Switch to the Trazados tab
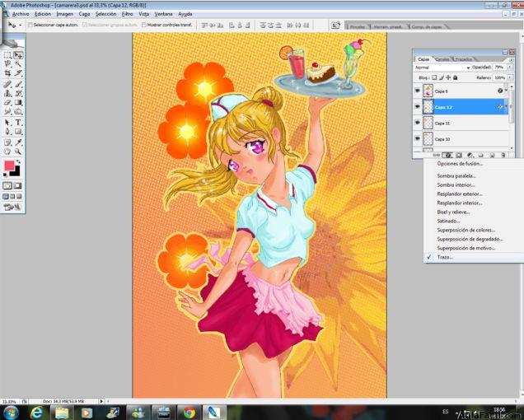Screen dimensions: 524x420 pos(464,59)
